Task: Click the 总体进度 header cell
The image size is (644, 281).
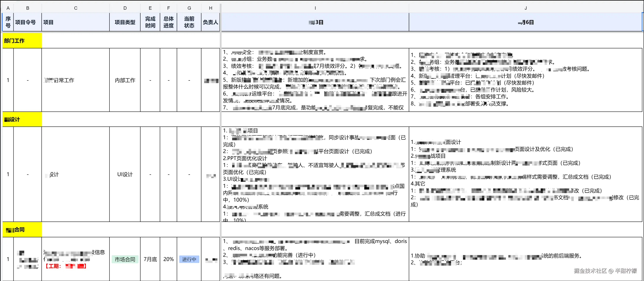Action: coord(168,22)
